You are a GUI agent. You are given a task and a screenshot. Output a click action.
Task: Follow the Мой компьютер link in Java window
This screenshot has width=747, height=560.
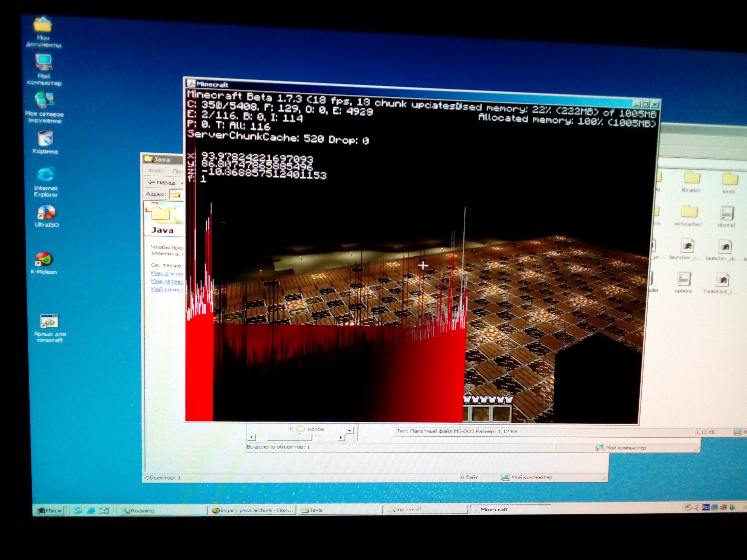[167, 289]
